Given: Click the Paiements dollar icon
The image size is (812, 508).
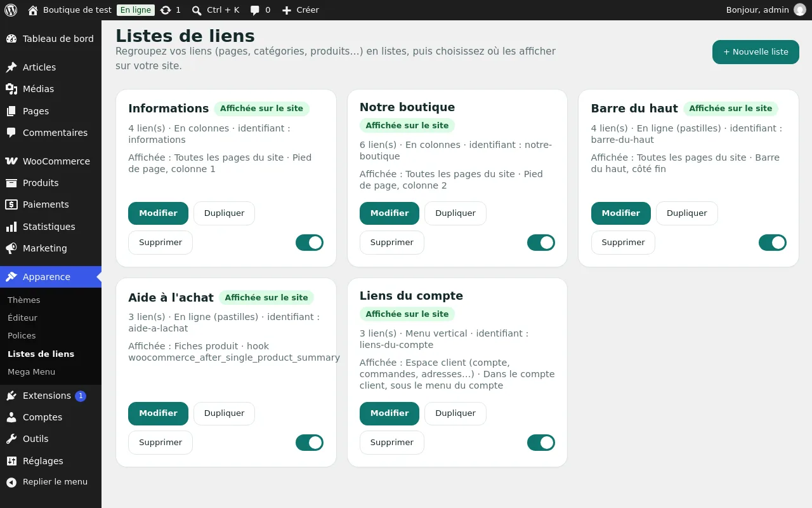Looking at the screenshot, I should coord(11,204).
